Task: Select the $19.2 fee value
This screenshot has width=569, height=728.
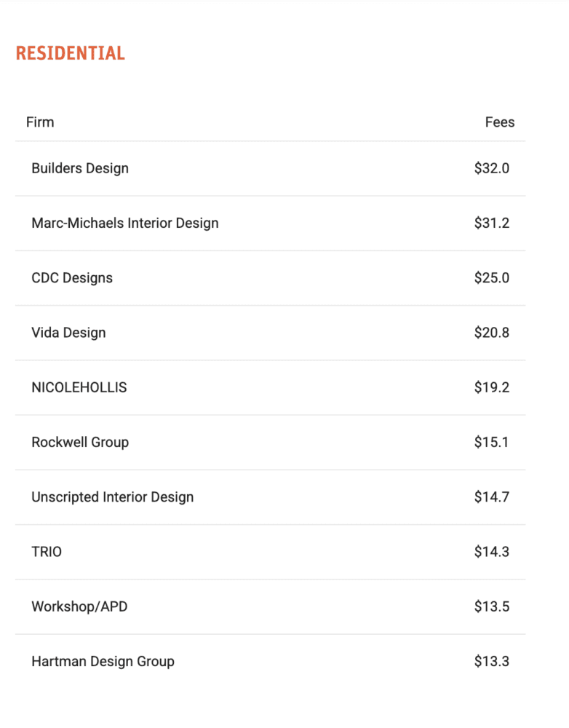Action: click(x=491, y=387)
